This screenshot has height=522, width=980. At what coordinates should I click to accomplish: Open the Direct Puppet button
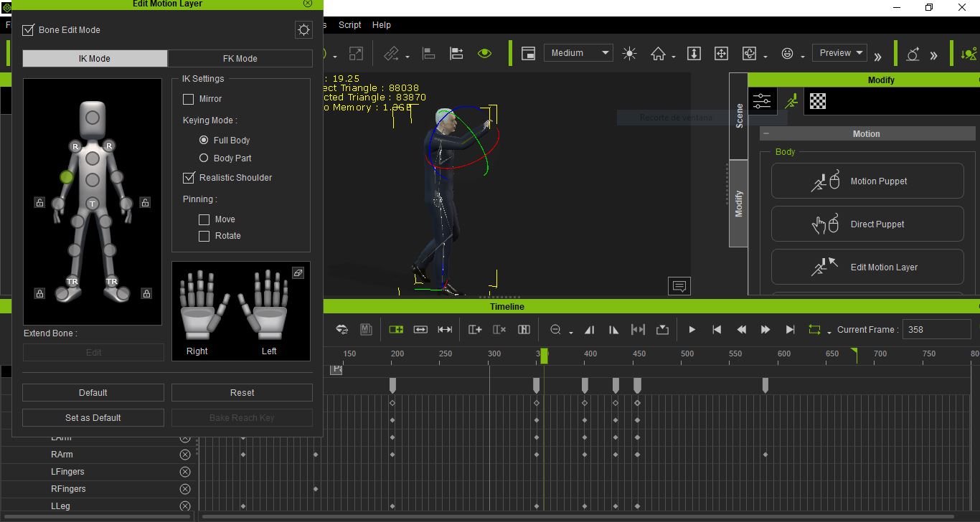867,224
